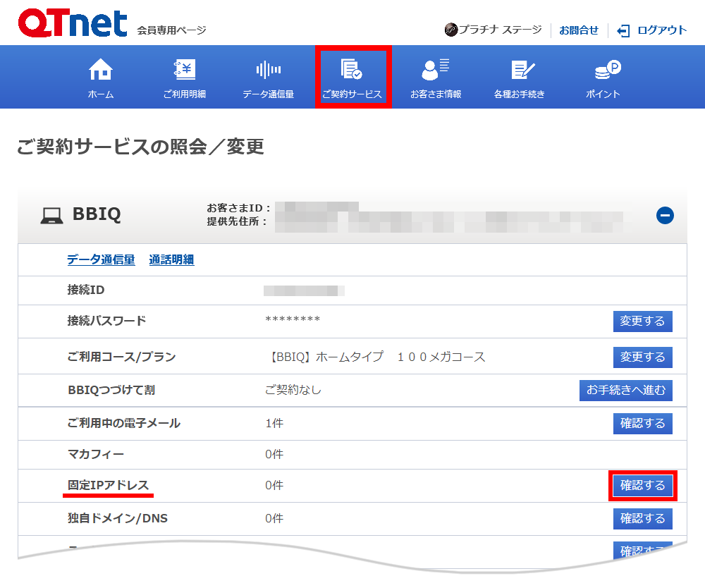This screenshot has width=705, height=588.
Task: Click the マカフィー row label
Action: 95,454
